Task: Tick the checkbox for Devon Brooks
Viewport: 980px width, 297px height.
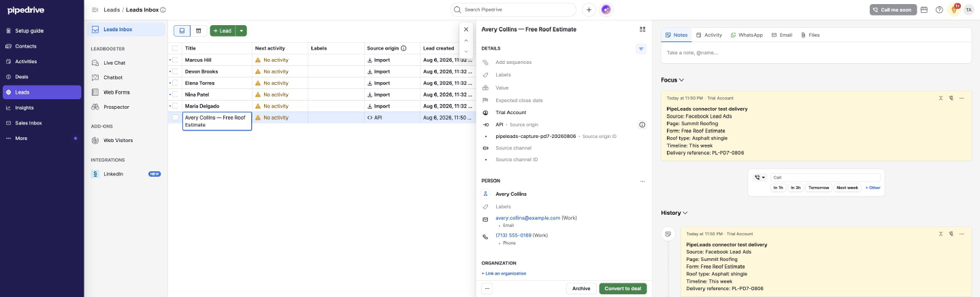Action: coord(175,71)
